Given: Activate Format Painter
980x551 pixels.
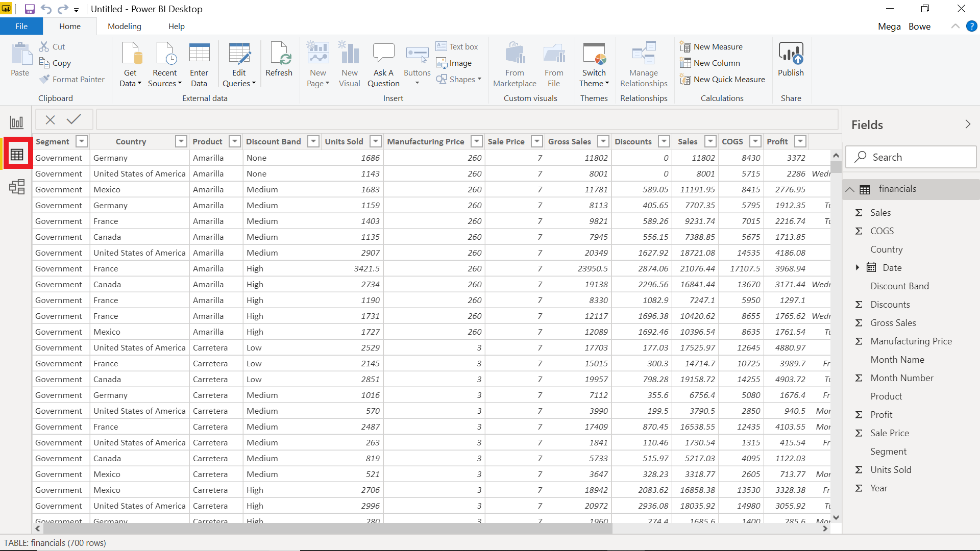Looking at the screenshot, I should coord(72,79).
